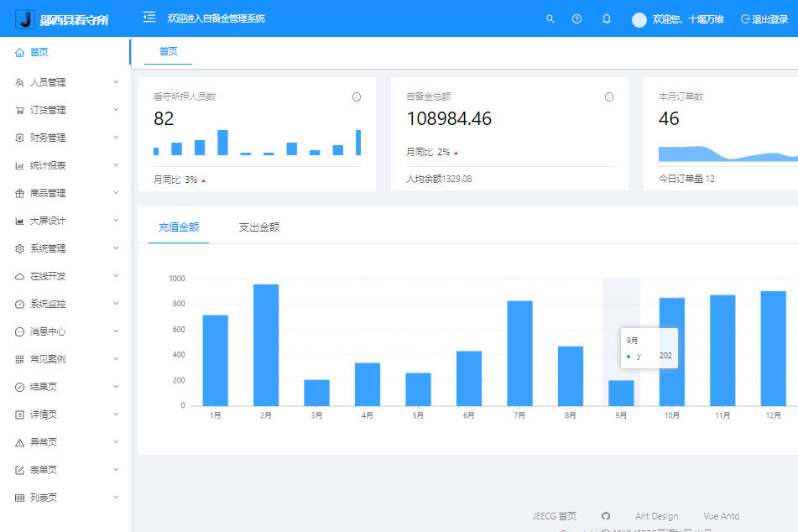The height and width of the screenshot is (532, 798).
Task: Expand the 系统监控 menu chevron
Action: click(116, 304)
